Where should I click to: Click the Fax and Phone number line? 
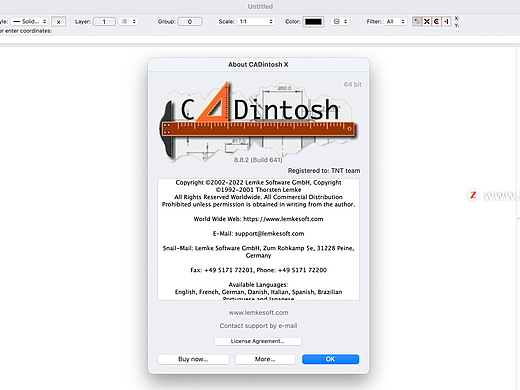(x=258, y=270)
